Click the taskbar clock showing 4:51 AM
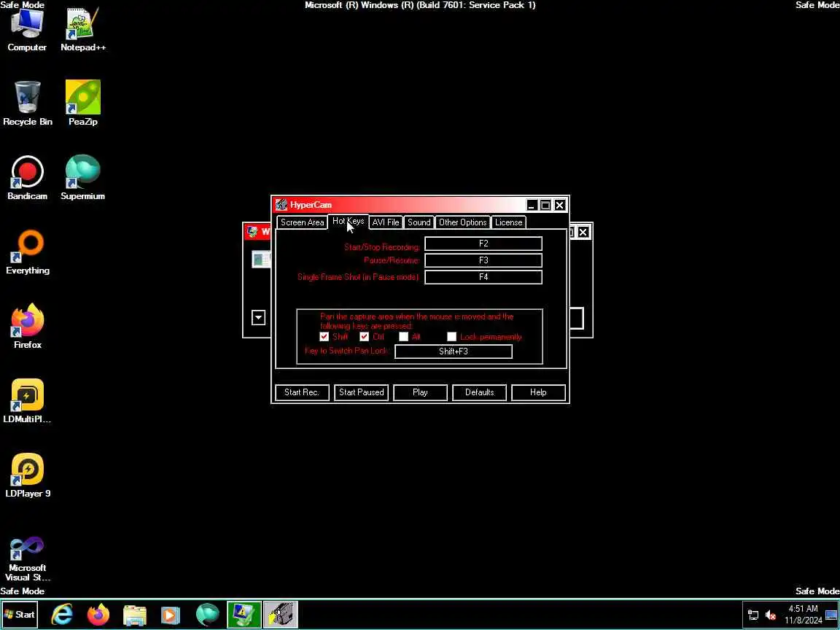 pyautogui.click(x=803, y=615)
